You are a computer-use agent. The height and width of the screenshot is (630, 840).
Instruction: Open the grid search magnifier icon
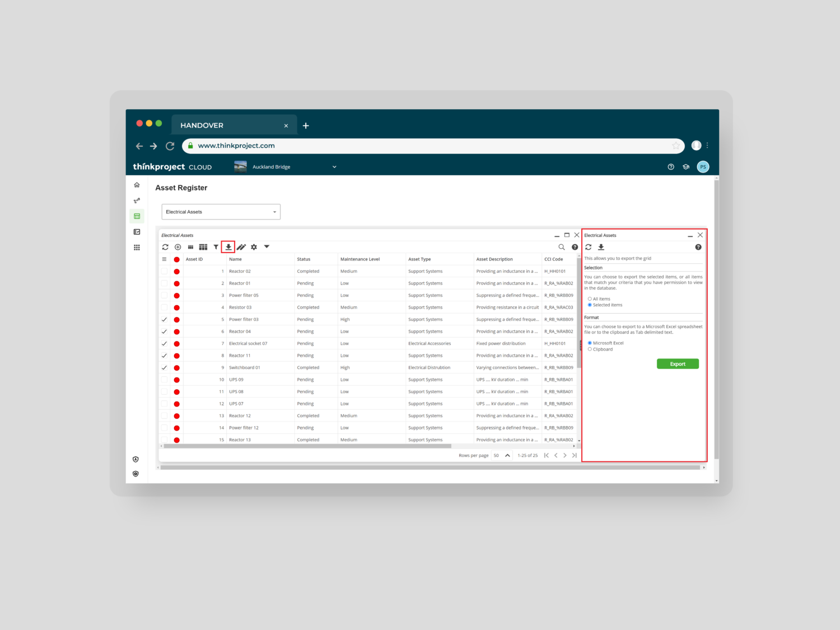click(x=562, y=247)
